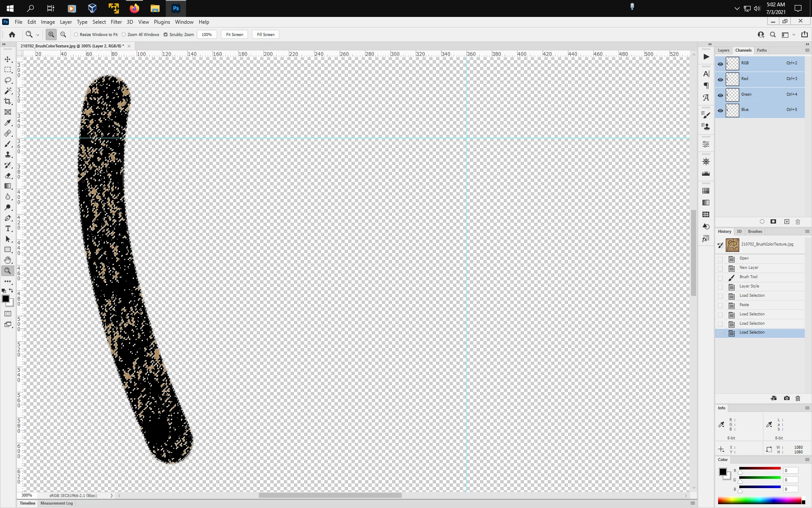This screenshot has height=508, width=812.
Task: Open the Zoom tool preset dropdown arrow
Action: (38, 35)
